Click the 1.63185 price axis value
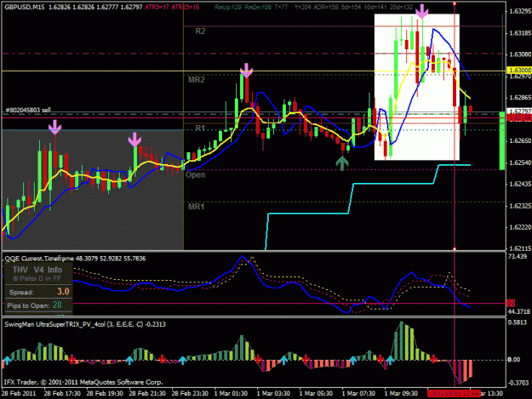Viewport: 532px width, 399px height. coord(520,33)
